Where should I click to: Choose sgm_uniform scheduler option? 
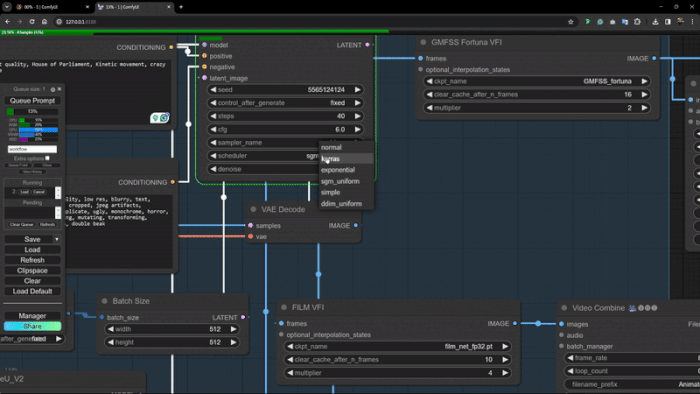tap(346, 181)
